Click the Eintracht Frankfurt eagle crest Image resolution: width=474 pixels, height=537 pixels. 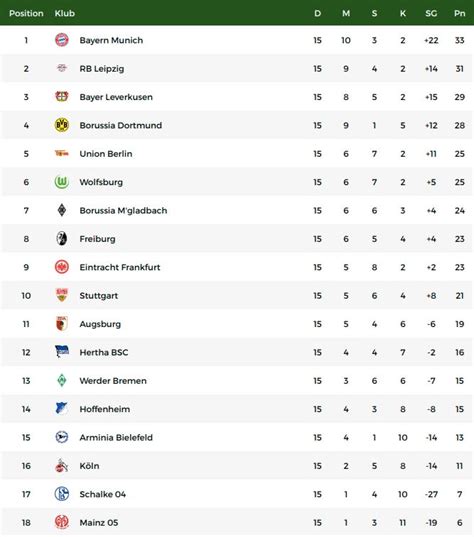point(62,267)
